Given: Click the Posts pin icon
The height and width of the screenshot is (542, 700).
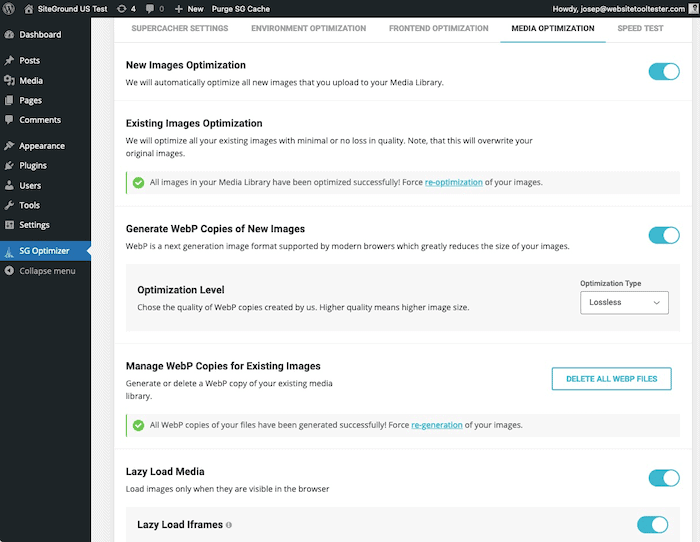Looking at the screenshot, I should click(x=9, y=60).
